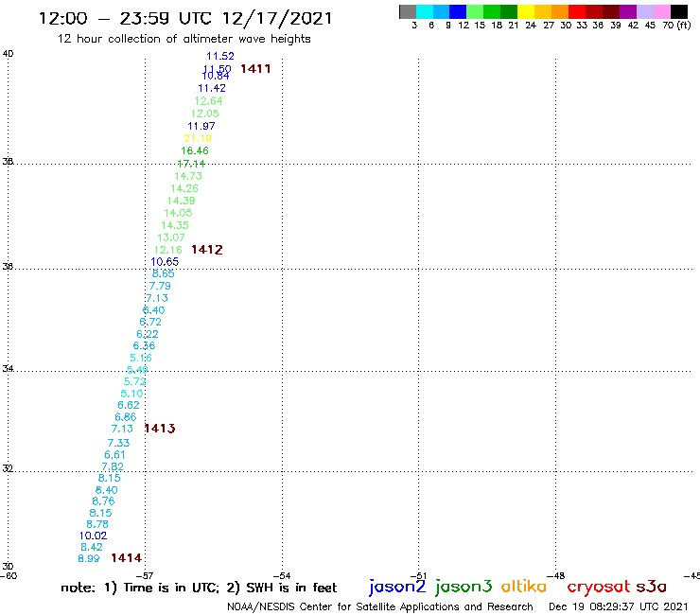700x615 pixels.
Task: Click the wave height value 8.40
Action: click(x=106, y=490)
